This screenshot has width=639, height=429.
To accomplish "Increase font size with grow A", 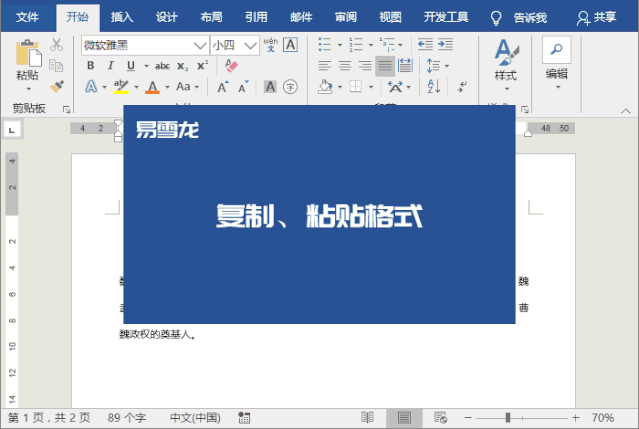I will 223,87.
